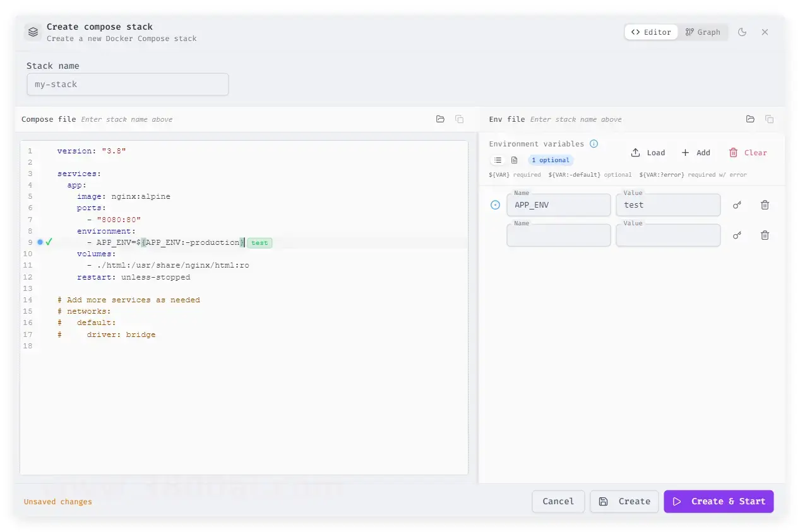Switch env variables to list view
Screen dimensions: 800x532
tap(498, 160)
